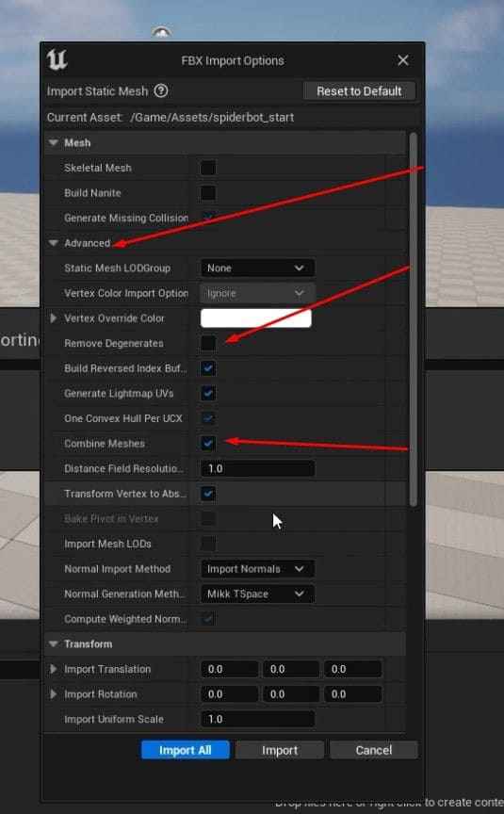Click the Unreal Engine logo icon
Screen dimensions: 504x814
pos(57,60)
